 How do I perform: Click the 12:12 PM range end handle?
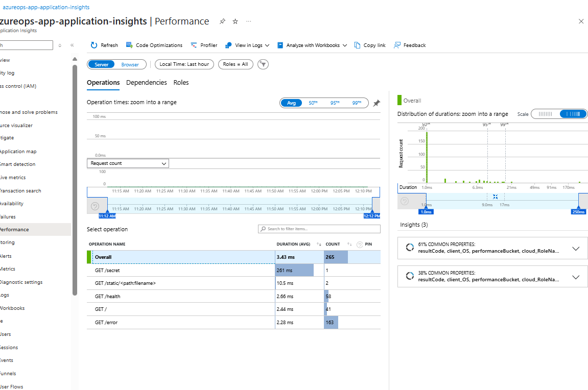point(371,216)
